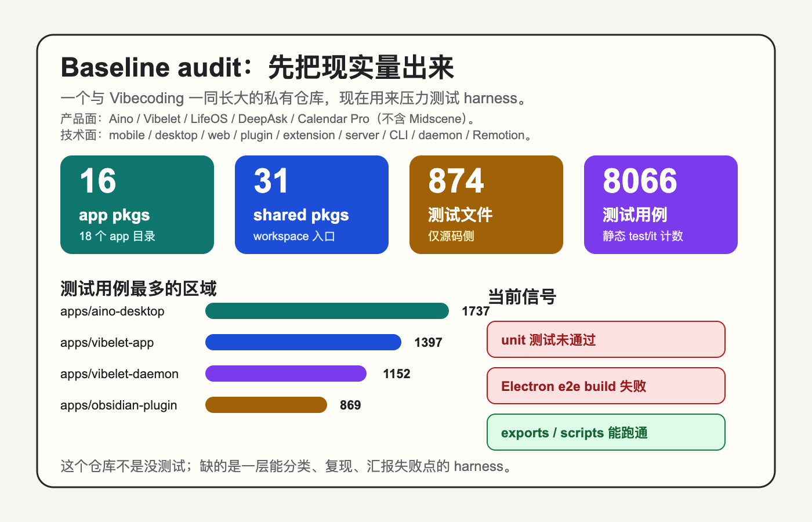Click the title 'Baseline audit：先把现实量出来'
The width and height of the screenshot is (812, 522).
[258, 67]
